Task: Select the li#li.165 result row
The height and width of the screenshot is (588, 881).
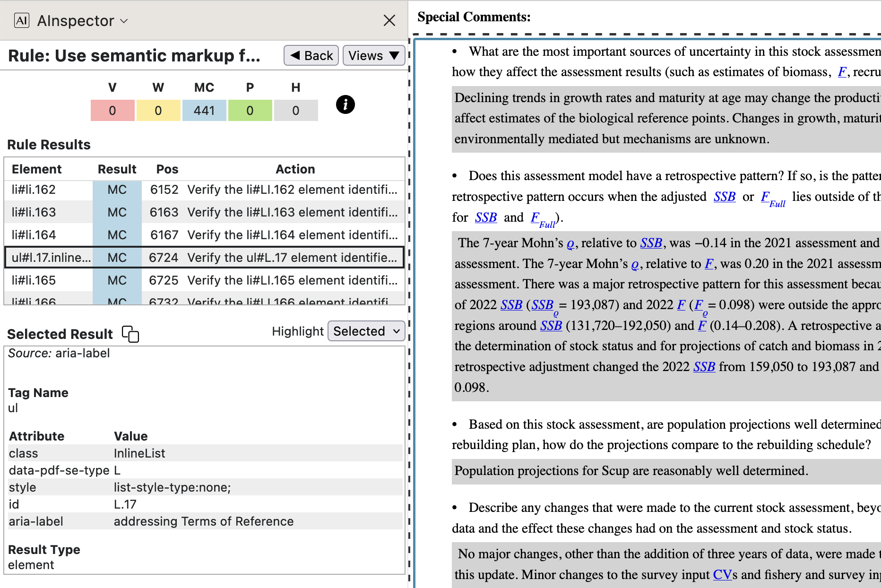Action: coord(204,280)
